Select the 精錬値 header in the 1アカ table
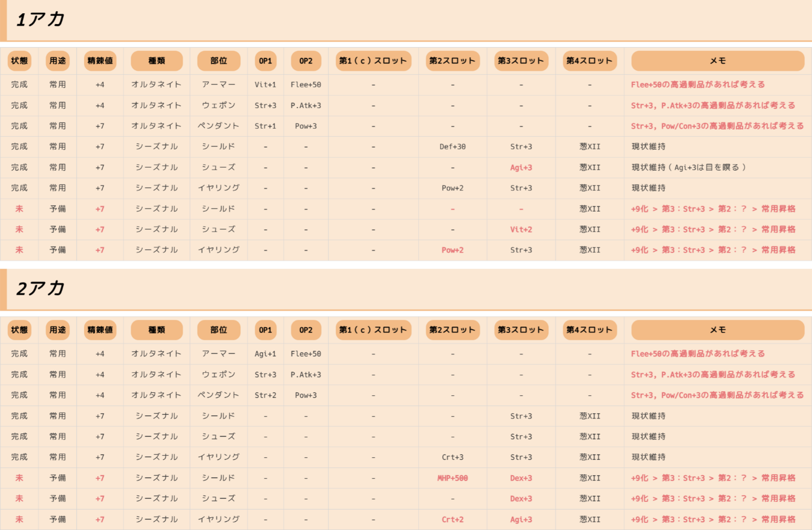Viewport: 812px width, 530px height. 100,61
